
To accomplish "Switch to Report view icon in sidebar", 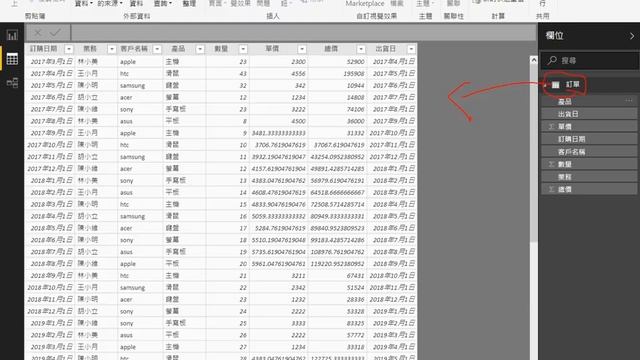I will (x=12, y=36).
